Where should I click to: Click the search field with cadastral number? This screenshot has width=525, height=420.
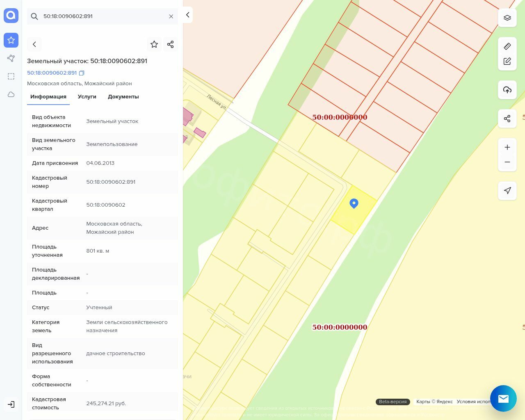[x=103, y=16]
